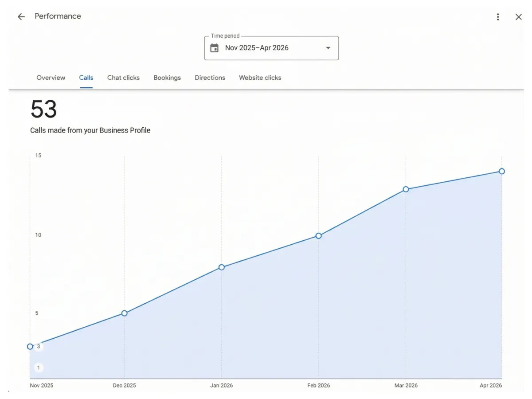Click the Calls made metric value 53

click(x=43, y=110)
